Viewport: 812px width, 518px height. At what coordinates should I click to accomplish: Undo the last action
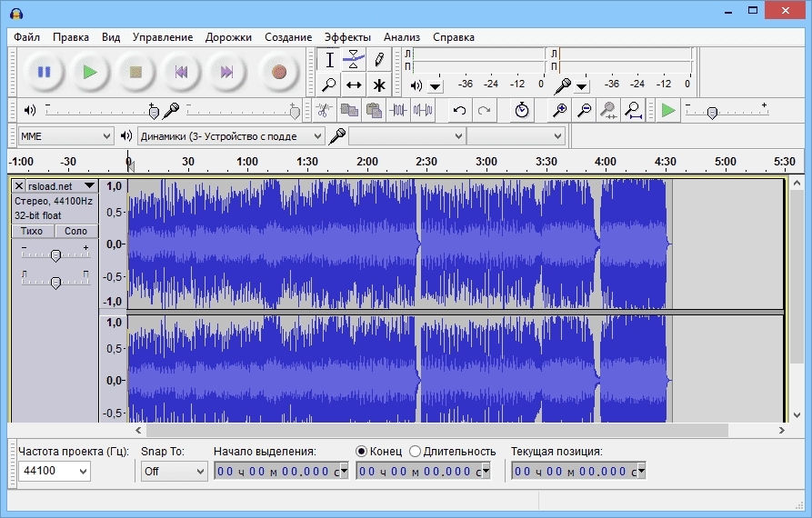[459, 110]
